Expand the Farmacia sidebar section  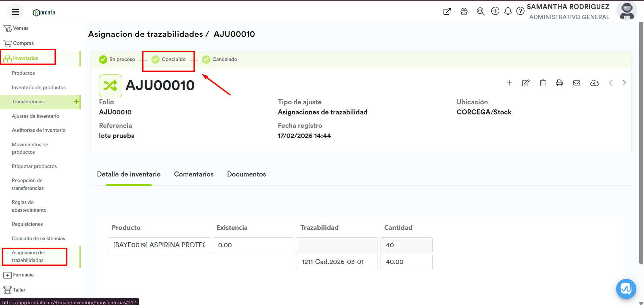[23, 275]
